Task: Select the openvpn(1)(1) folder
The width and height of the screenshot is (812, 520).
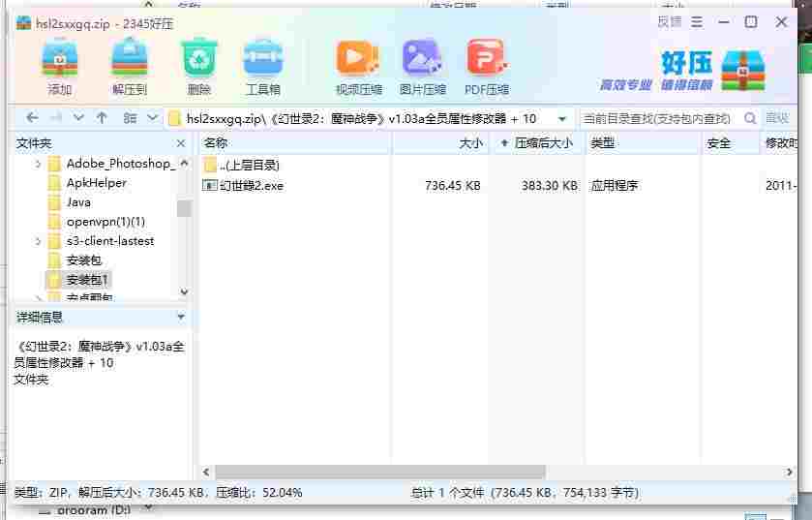Action: (x=97, y=222)
